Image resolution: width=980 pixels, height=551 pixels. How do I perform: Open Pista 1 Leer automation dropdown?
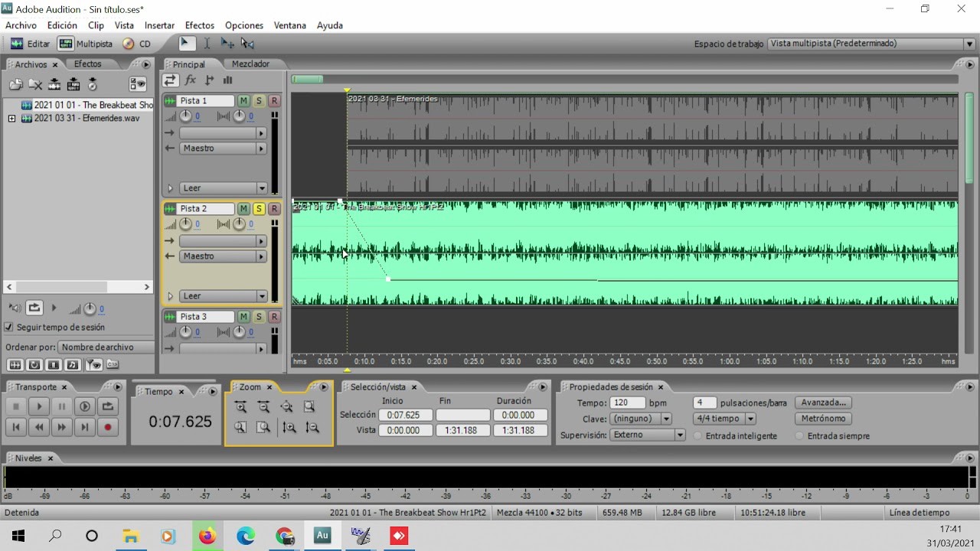(x=262, y=188)
